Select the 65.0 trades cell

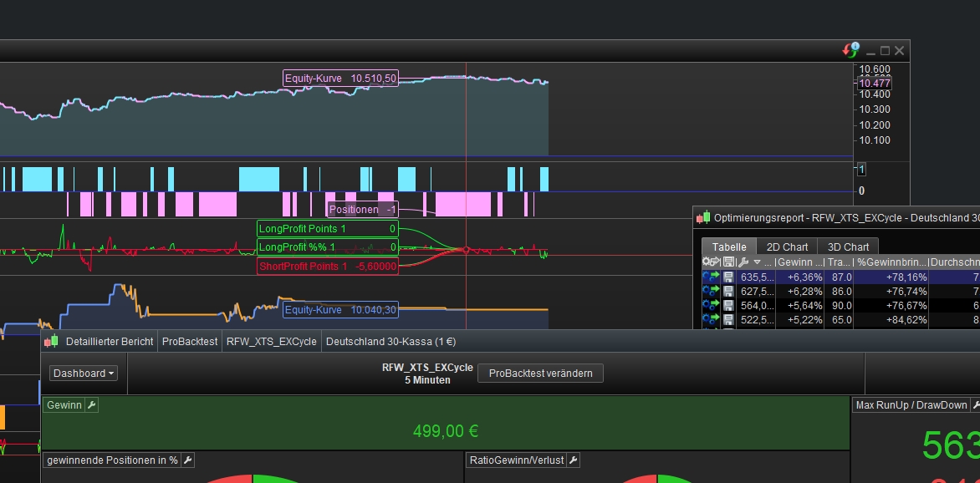pyautogui.click(x=839, y=319)
